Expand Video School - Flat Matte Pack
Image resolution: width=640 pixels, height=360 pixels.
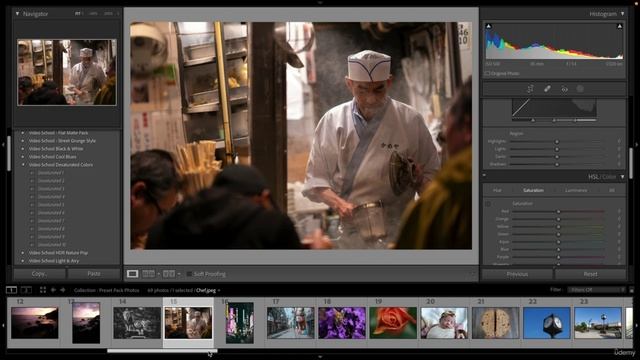pos(23,133)
